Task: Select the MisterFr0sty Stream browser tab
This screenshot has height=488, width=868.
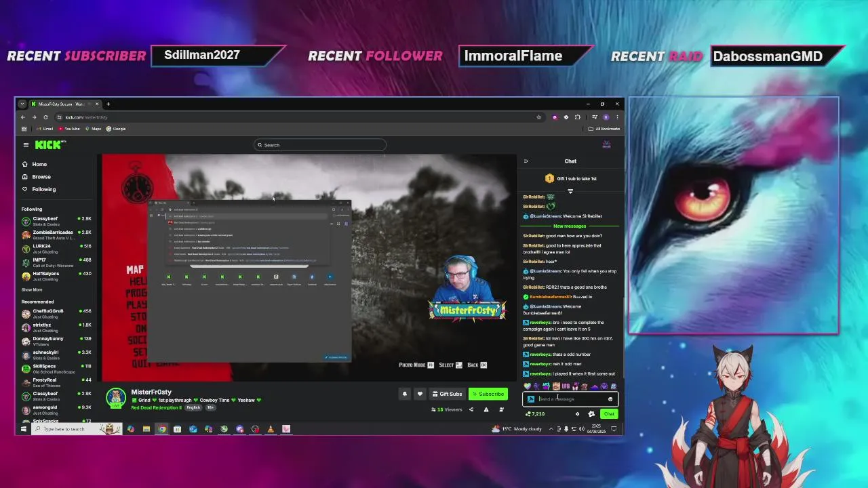Action: (x=64, y=104)
